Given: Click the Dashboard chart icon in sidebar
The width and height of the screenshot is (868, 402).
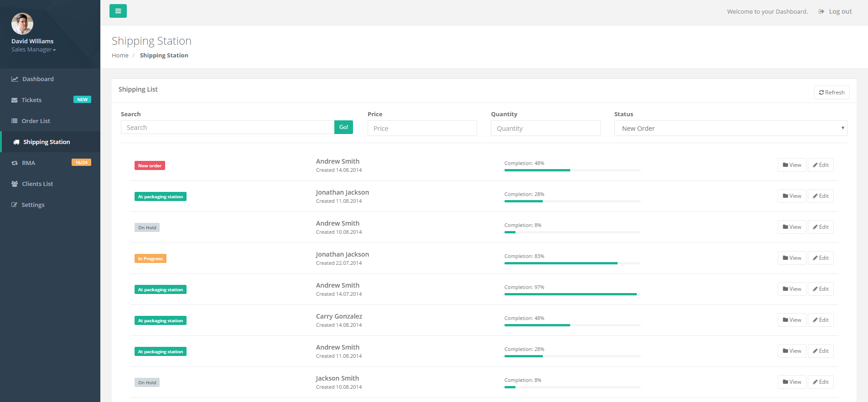Looking at the screenshot, I should pyautogui.click(x=15, y=79).
